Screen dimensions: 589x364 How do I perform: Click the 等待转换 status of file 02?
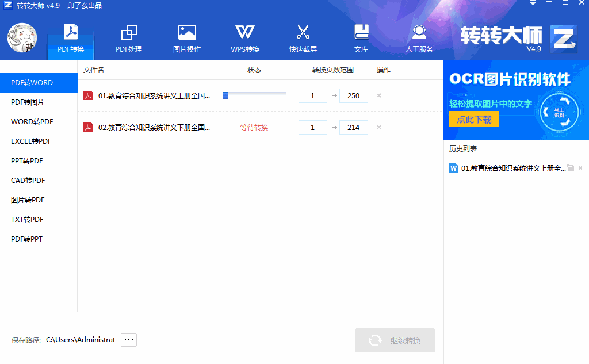coord(254,127)
